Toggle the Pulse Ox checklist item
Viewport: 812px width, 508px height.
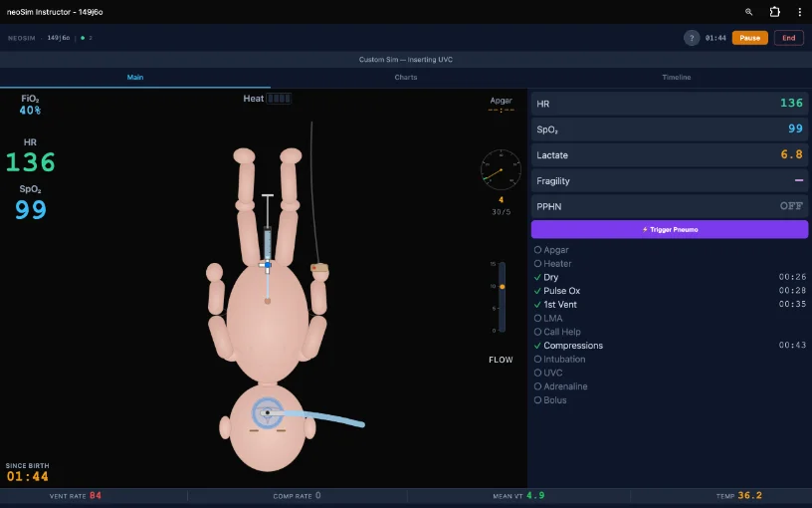557,291
